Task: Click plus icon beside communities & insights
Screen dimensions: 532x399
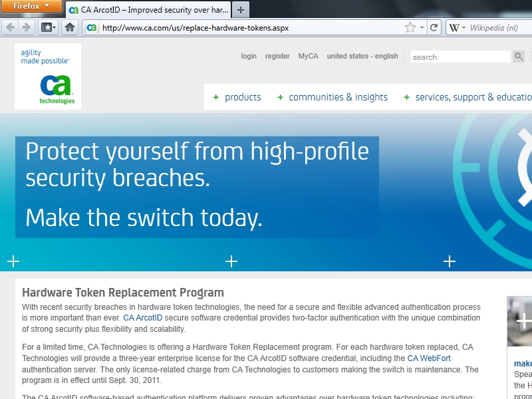Action: pos(280,97)
